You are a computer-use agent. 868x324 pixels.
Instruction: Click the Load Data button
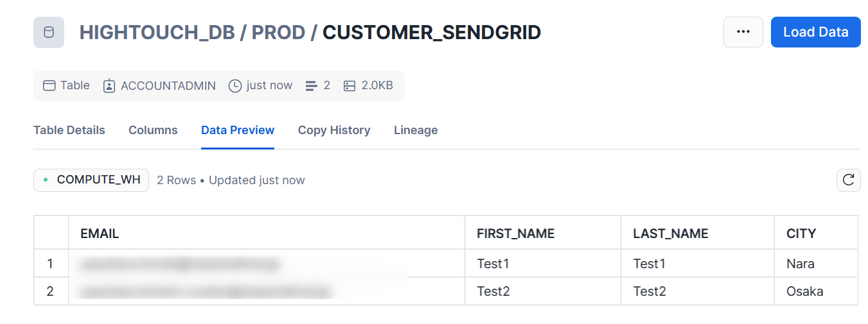pos(816,32)
